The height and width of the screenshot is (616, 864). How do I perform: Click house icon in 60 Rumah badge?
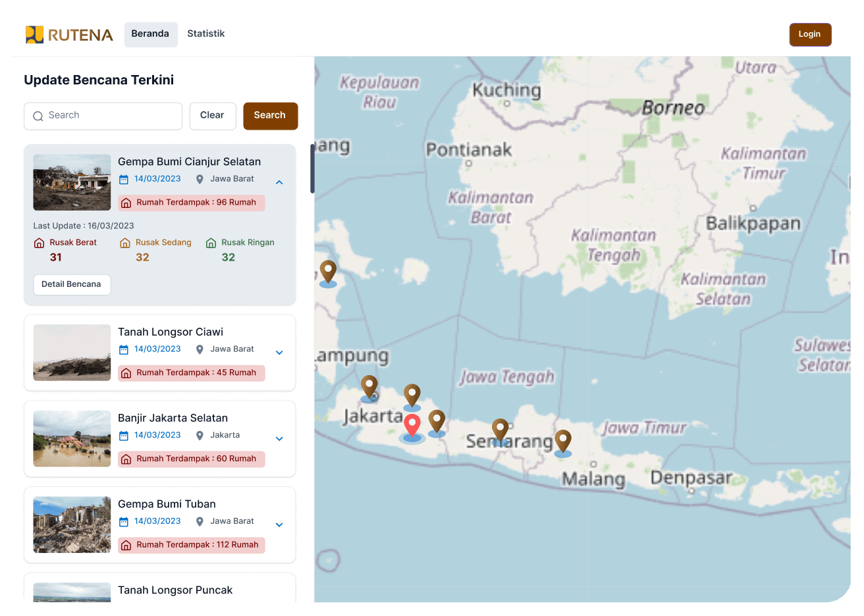pyautogui.click(x=126, y=459)
